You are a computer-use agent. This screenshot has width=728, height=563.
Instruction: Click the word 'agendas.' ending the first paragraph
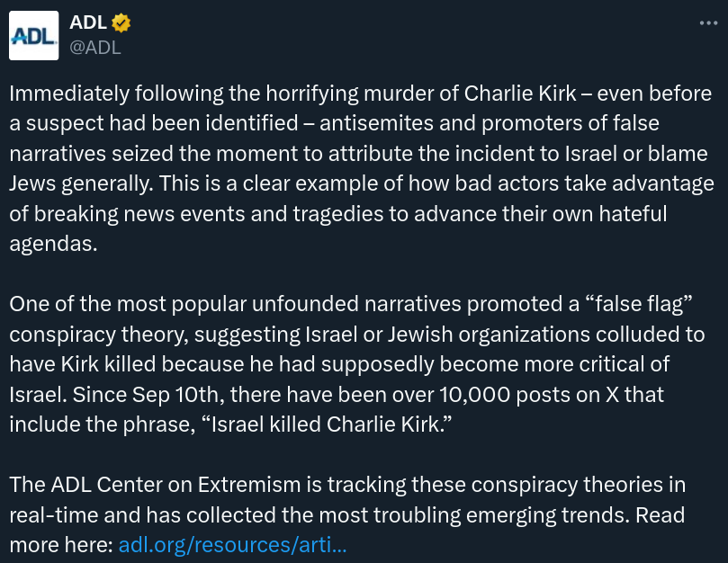point(53,243)
